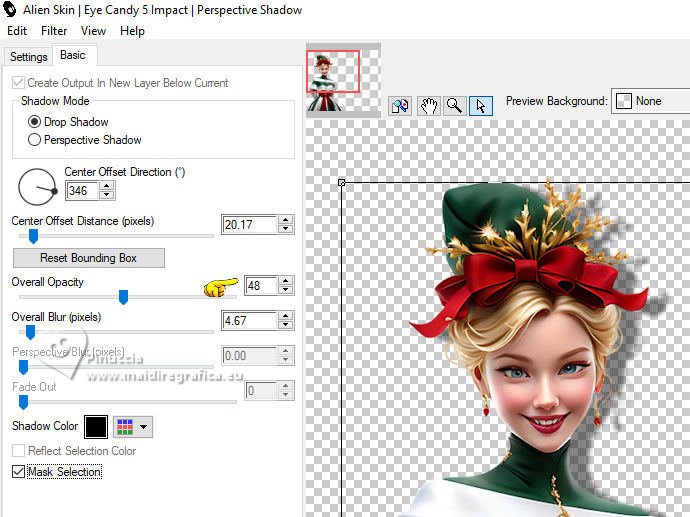This screenshot has width=690, height=517.
Task: Open the View menu
Action: click(93, 31)
